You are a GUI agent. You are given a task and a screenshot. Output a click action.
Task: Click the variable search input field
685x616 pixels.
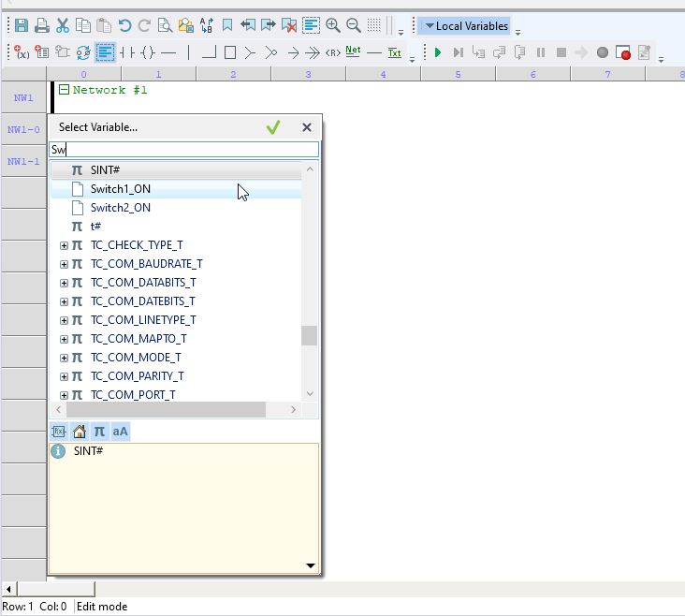[x=183, y=150]
